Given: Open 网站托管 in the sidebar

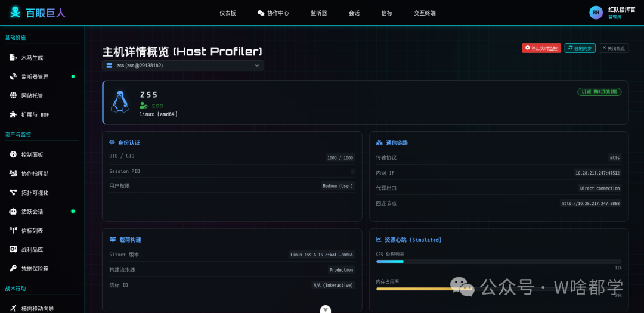Looking at the screenshot, I should pos(32,96).
